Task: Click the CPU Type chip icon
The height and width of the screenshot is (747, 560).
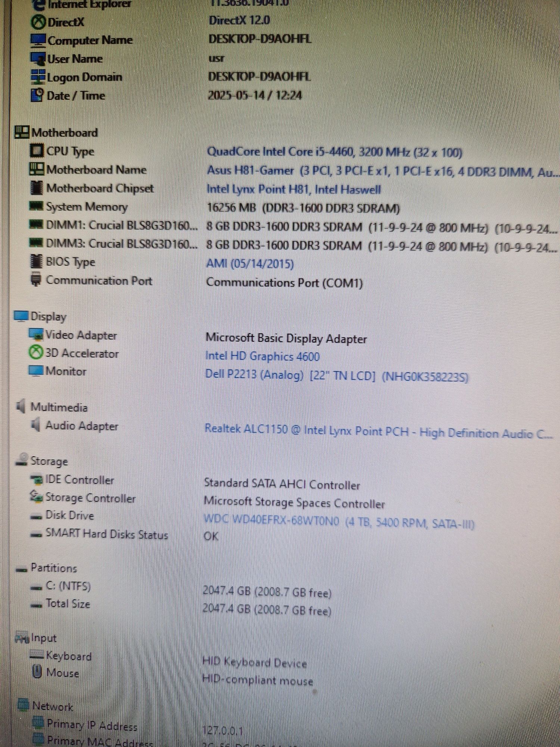Action: [x=37, y=151]
